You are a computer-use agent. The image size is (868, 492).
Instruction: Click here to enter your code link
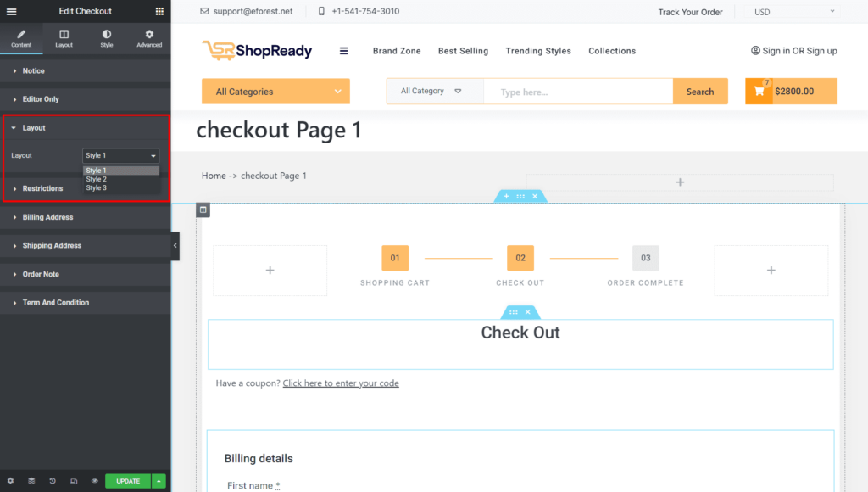point(341,383)
